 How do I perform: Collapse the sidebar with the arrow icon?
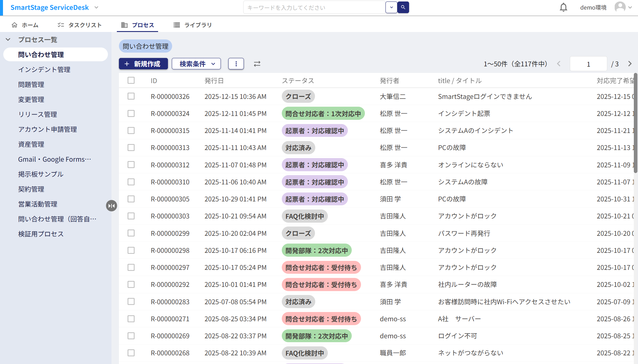pyautogui.click(x=111, y=206)
